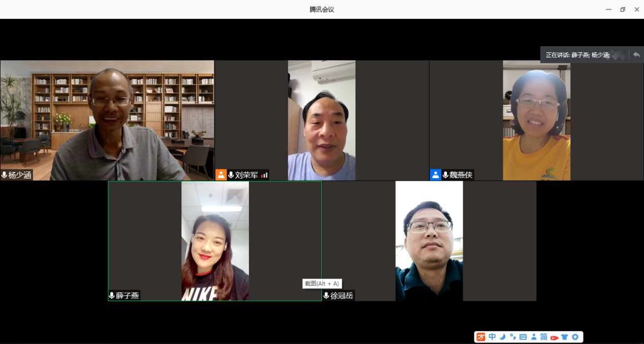Click the orange avatar icon next to 刘荣军
The width and height of the screenshot is (644, 344).
221,175
